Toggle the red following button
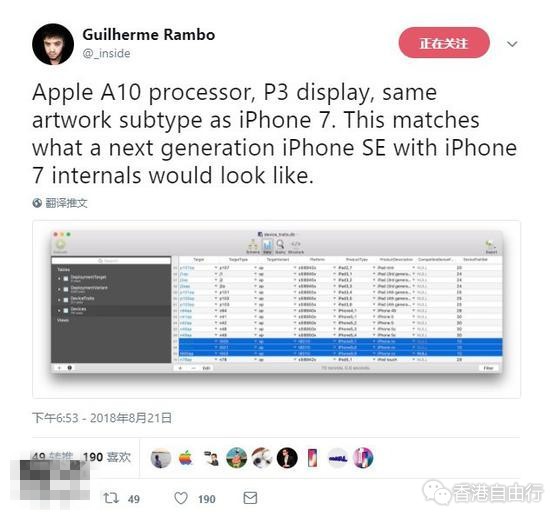This screenshot has width=550, height=517. point(444,43)
